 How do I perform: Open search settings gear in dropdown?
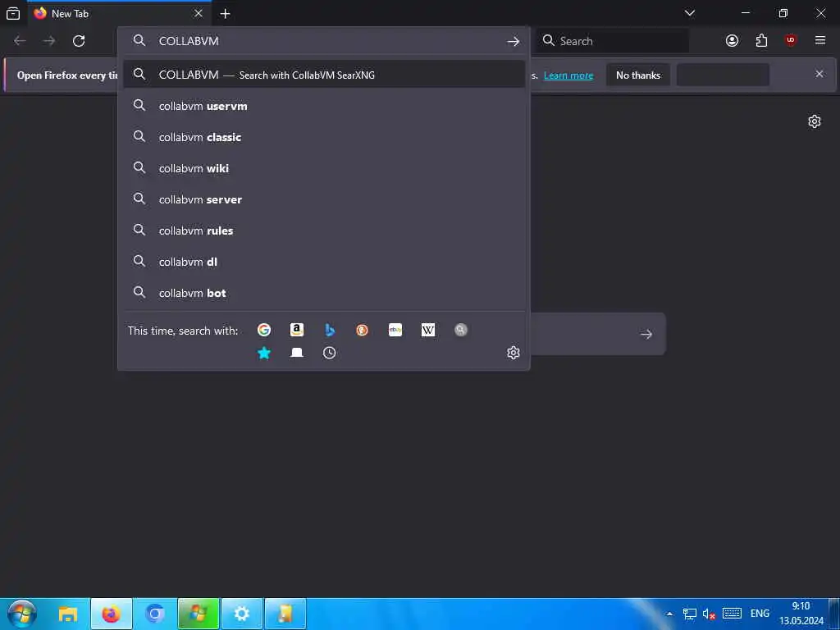514,353
